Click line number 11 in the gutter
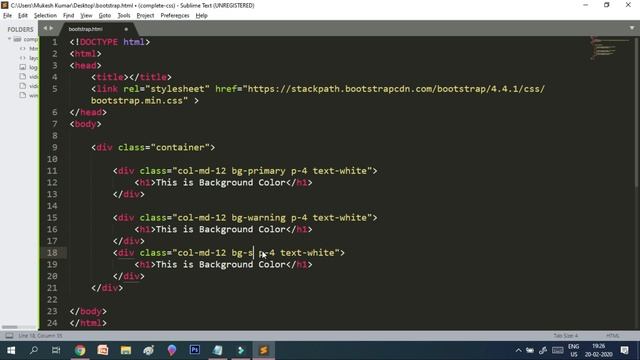Screen dimensions: 640x360 (52, 171)
